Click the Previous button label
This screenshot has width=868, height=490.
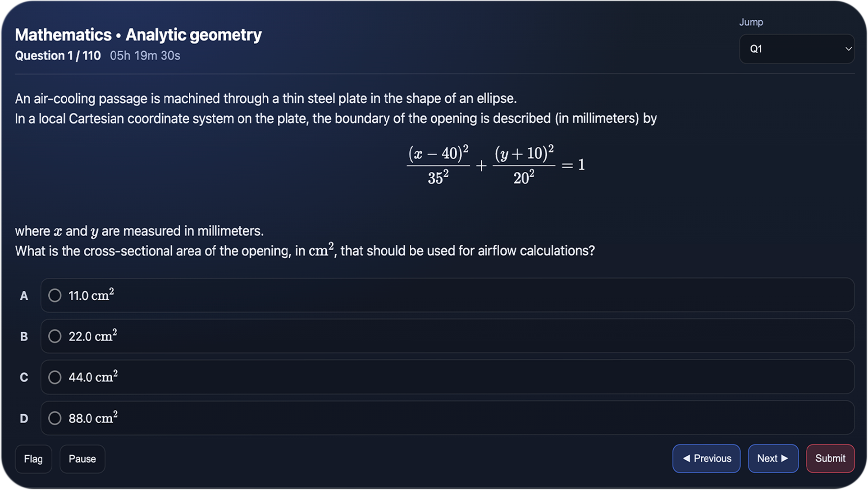713,458
